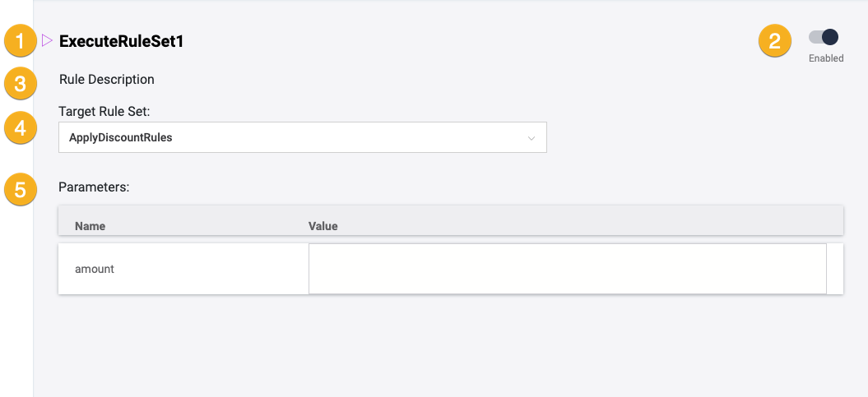Click the Value input field for amount
868x397 pixels.
[x=567, y=269]
